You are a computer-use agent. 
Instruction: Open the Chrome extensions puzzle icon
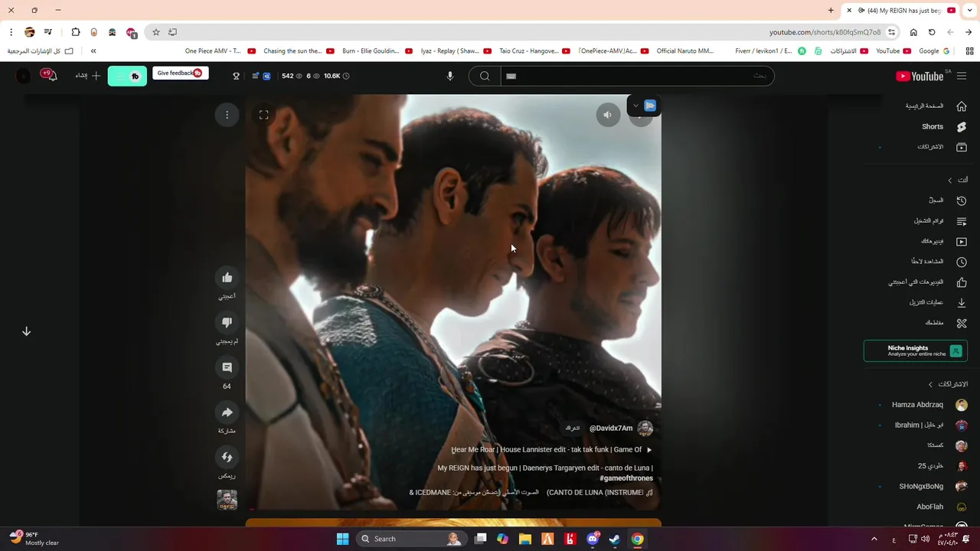tap(75, 32)
